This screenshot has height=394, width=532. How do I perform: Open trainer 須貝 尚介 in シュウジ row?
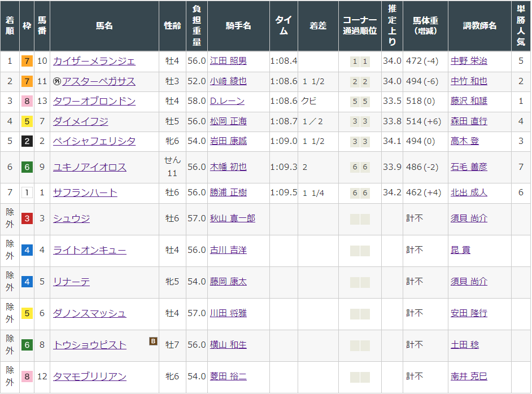coord(469,218)
